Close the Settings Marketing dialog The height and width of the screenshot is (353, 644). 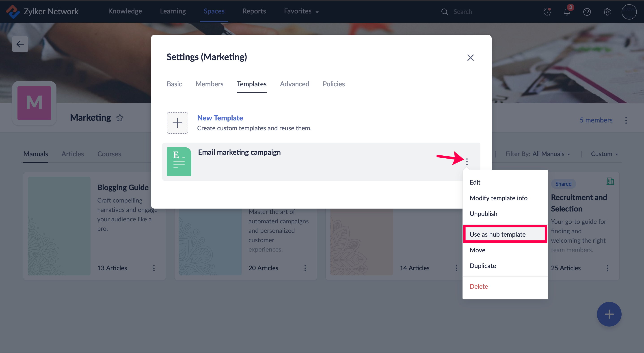click(470, 58)
